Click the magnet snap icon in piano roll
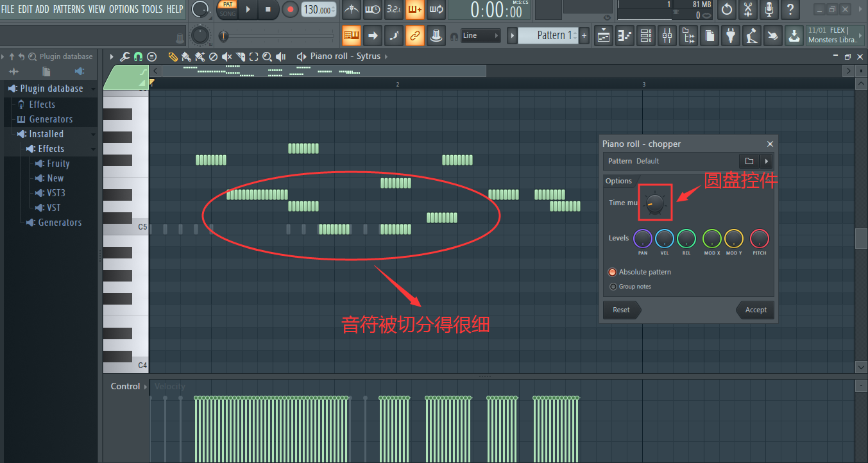Screen dimensions: 868x463 (x=138, y=56)
